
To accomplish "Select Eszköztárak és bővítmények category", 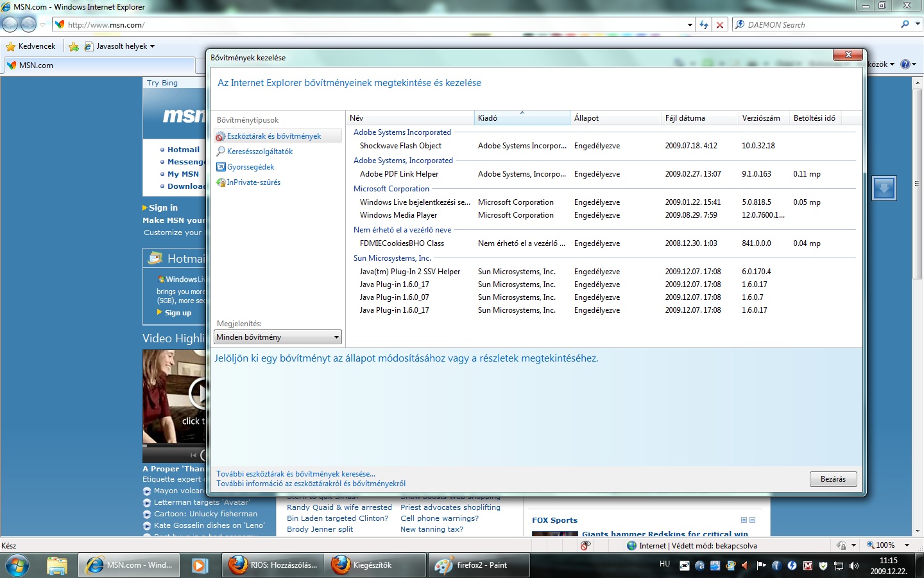I will [274, 136].
